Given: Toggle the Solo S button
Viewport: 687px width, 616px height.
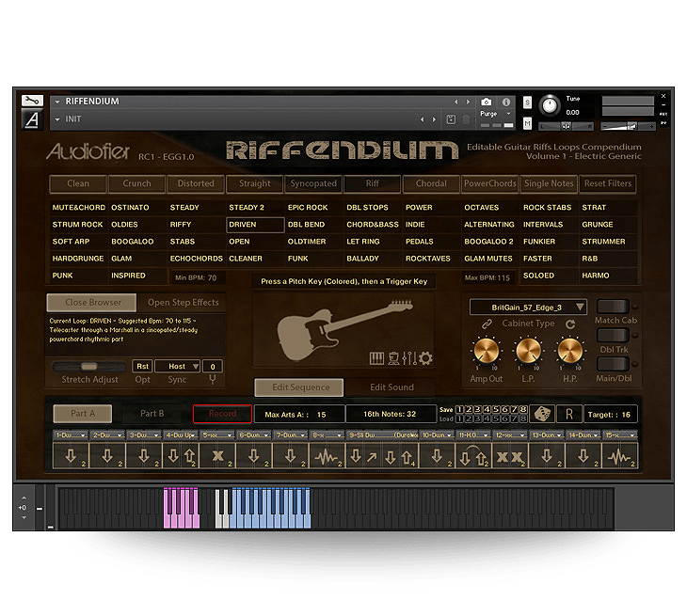Looking at the screenshot, I should pyautogui.click(x=528, y=103).
